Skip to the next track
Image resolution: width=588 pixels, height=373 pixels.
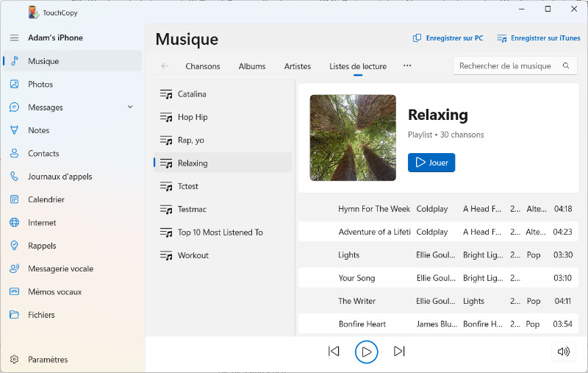coord(399,352)
